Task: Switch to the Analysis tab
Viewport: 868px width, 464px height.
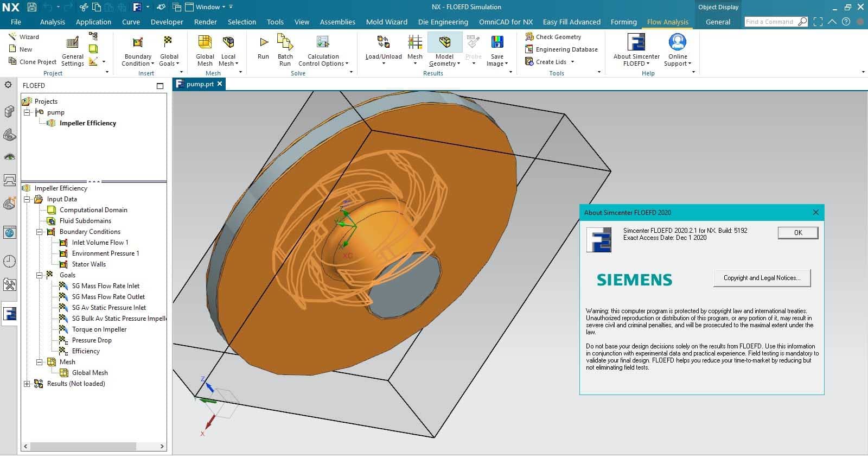Action: point(53,22)
